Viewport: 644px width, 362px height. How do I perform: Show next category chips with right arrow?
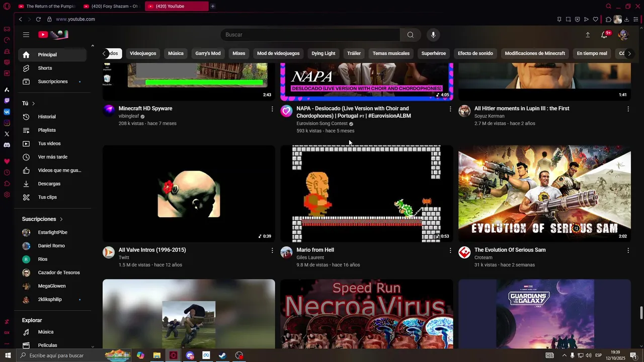click(629, 53)
